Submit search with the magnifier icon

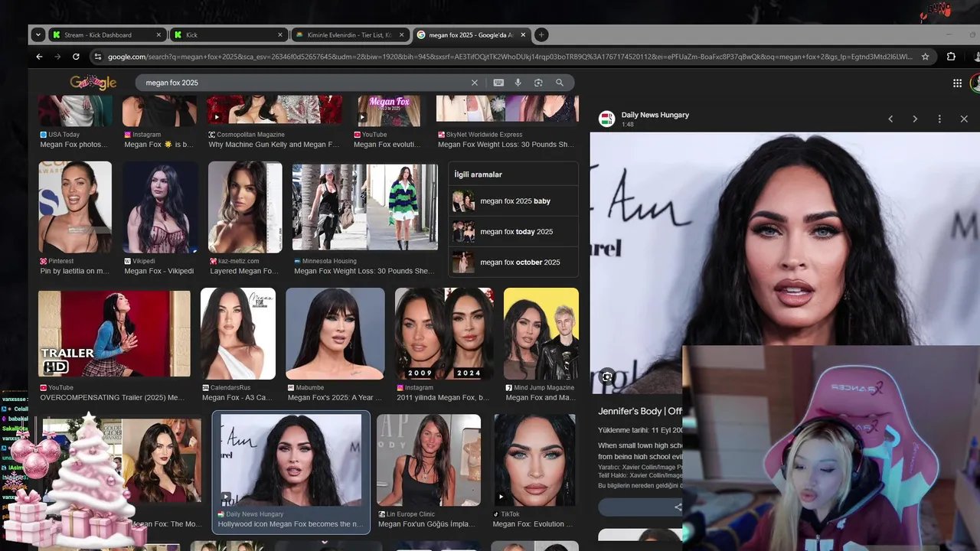pos(560,83)
